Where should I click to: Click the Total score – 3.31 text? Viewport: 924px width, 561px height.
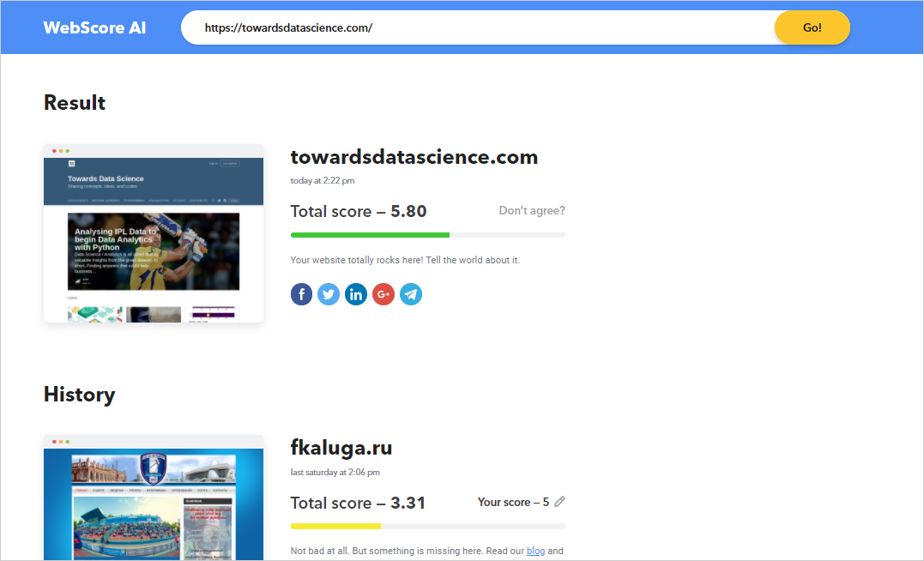coord(358,503)
